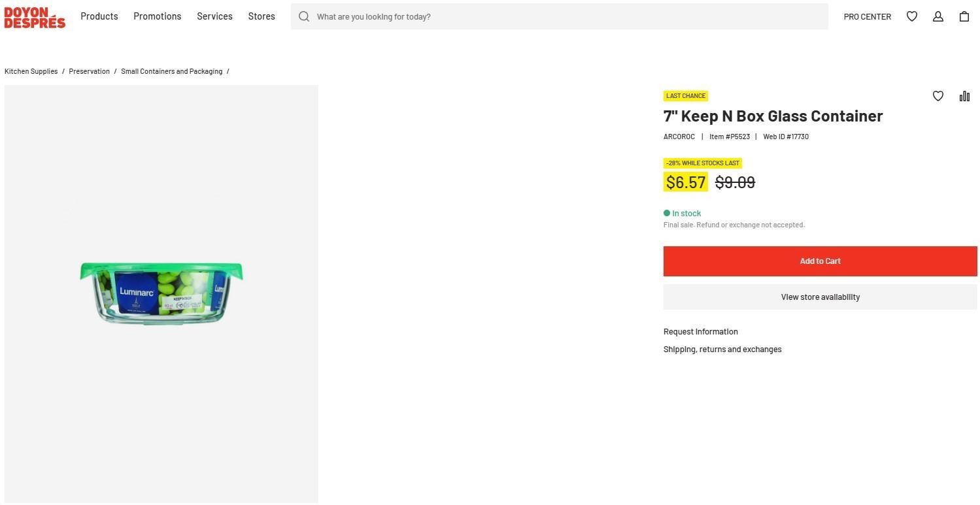Image resolution: width=980 pixels, height=505 pixels.
Task: Click the search magnifier icon
Action: click(304, 16)
